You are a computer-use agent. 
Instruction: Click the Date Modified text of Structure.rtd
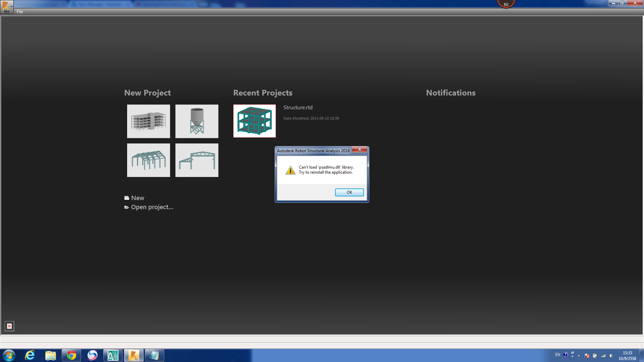pyautogui.click(x=311, y=118)
